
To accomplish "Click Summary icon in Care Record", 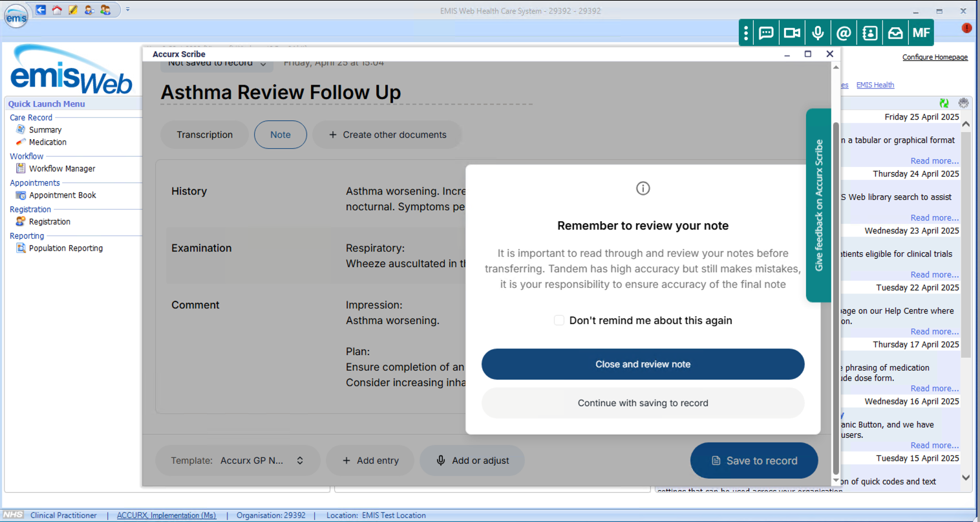I will (21, 129).
